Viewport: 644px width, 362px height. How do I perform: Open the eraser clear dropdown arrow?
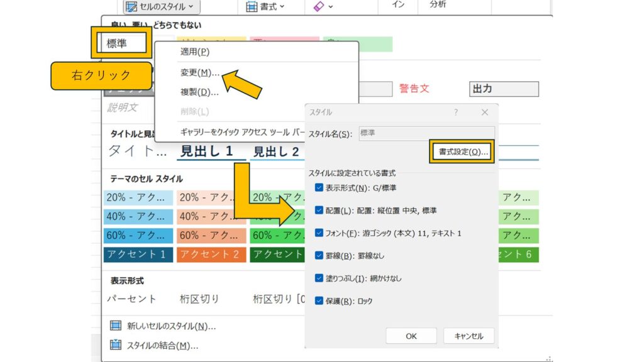click(x=331, y=7)
